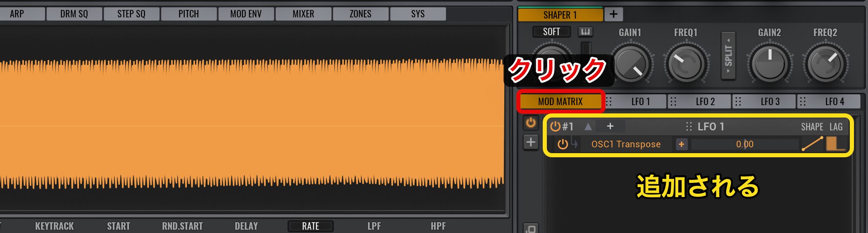Click the KEYTRACK label
Viewport: 868px width, 233px height.
click(55, 226)
